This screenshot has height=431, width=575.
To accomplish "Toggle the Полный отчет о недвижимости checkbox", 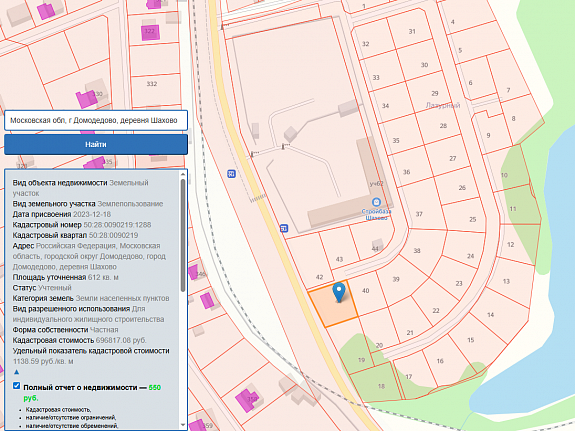I will click(17, 386).
